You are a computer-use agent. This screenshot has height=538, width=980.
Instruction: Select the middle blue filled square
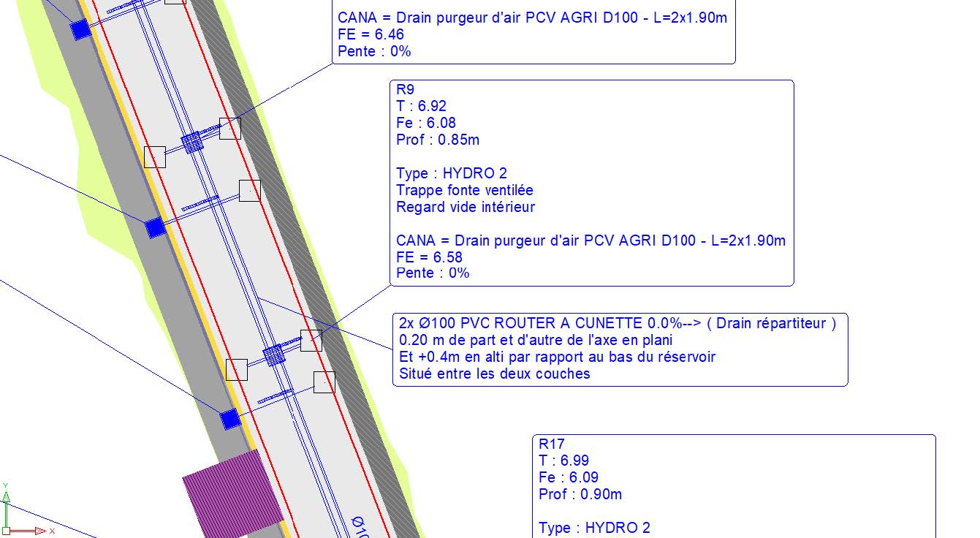(155, 228)
